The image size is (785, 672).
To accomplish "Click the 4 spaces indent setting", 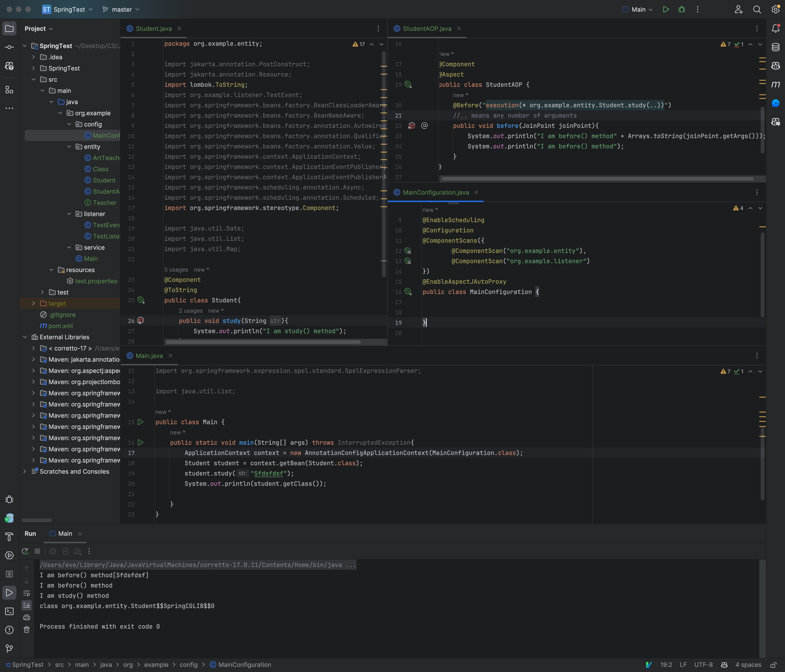I will click(x=748, y=665).
